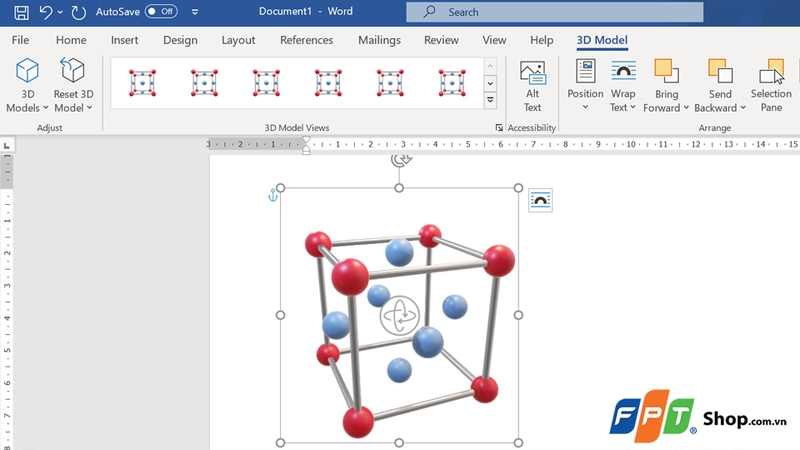Screen dimensions: 800x450
Task: Open the Review tab
Action: 441,40
